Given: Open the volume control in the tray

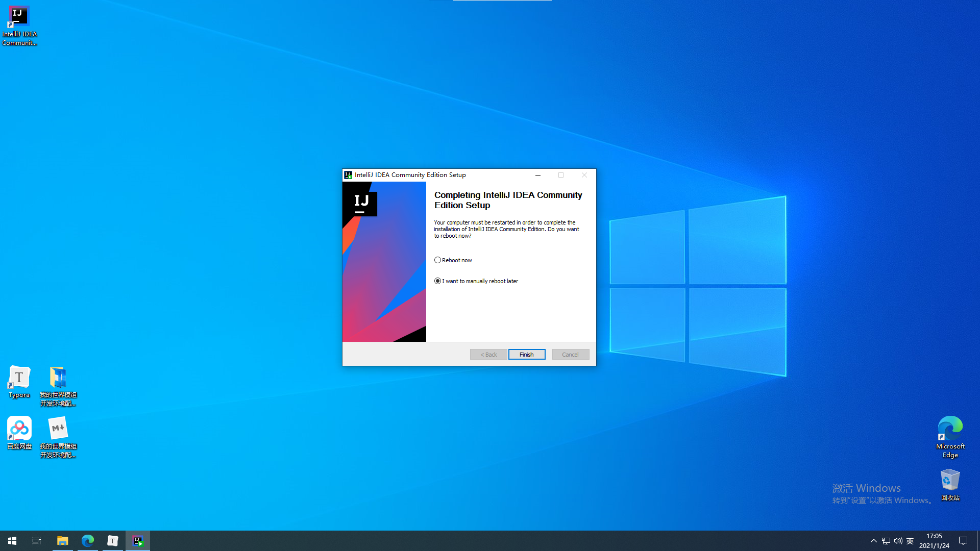Looking at the screenshot, I should point(898,541).
